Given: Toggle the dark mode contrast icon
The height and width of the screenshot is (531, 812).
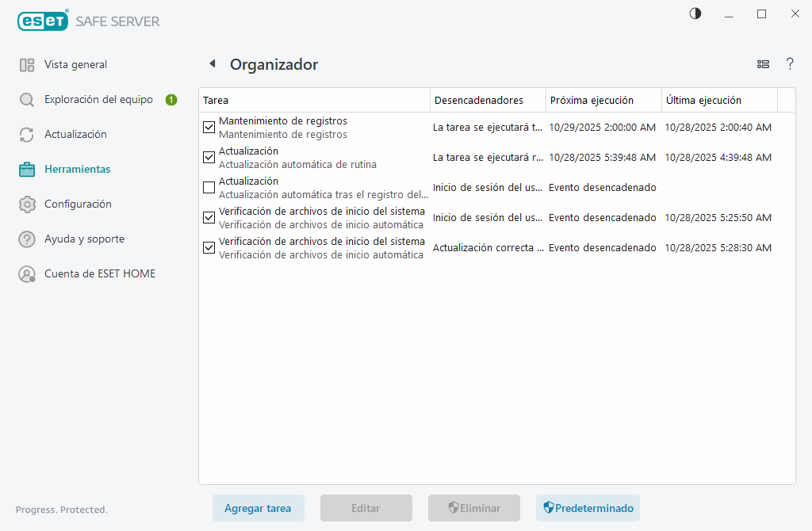Looking at the screenshot, I should click(695, 13).
